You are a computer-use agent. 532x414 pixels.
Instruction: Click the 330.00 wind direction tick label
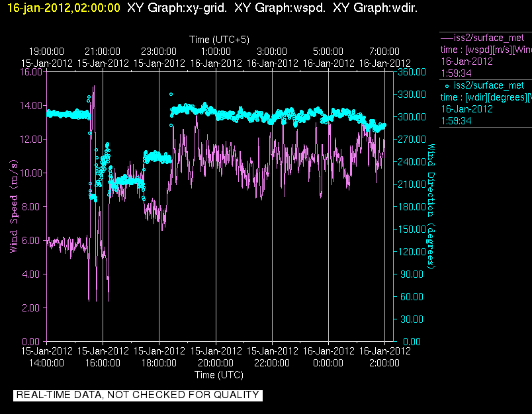click(412, 95)
